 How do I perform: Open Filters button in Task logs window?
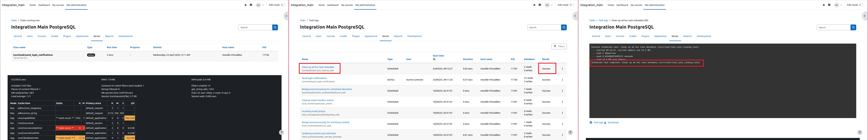pyautogui.click(x=559, y=47)
